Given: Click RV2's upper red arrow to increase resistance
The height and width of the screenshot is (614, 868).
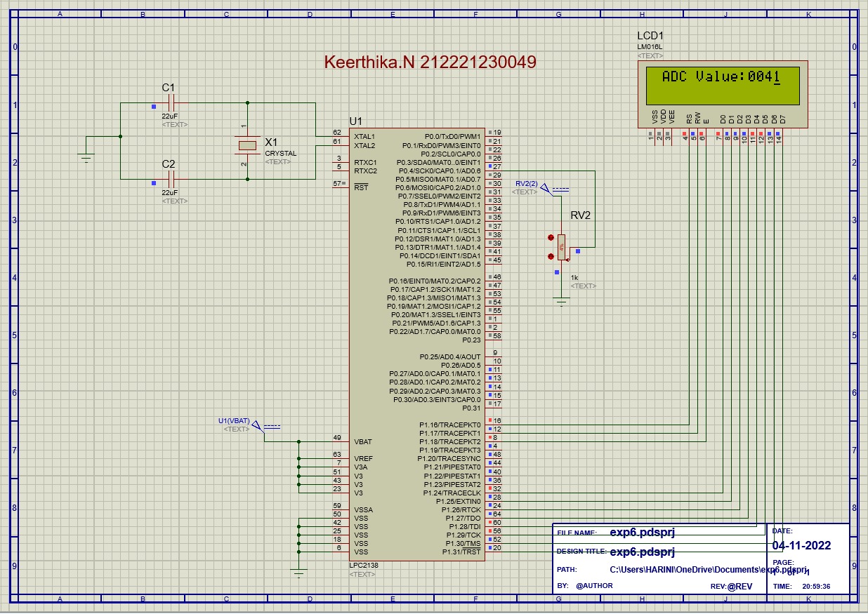Looking at the screenshot, I should click(551, 237).
